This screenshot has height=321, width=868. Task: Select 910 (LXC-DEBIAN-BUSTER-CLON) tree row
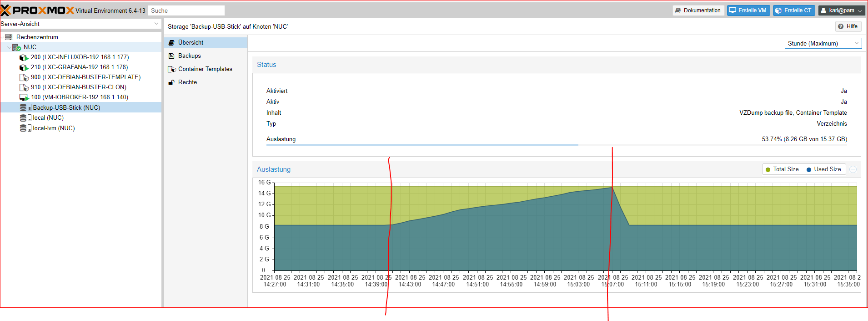click(x=81, y=87)
